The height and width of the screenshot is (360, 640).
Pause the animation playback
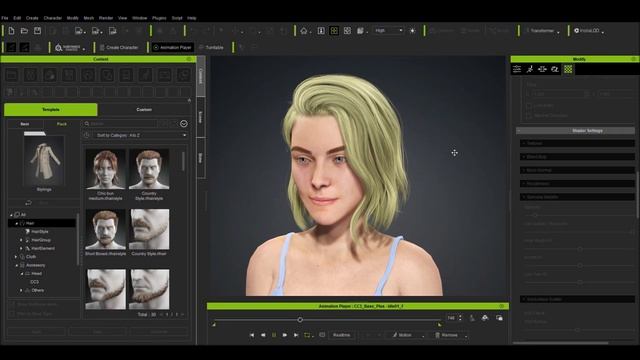274,335
